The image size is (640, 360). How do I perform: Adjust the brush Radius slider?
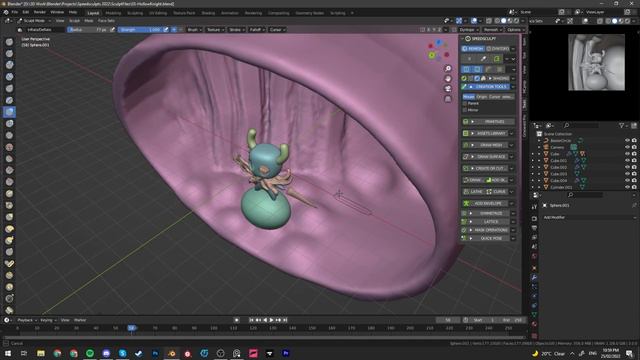coord(89,30)
